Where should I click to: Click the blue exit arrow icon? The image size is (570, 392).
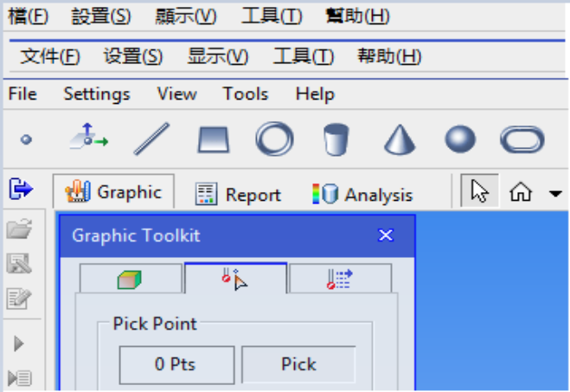point(21,189)
